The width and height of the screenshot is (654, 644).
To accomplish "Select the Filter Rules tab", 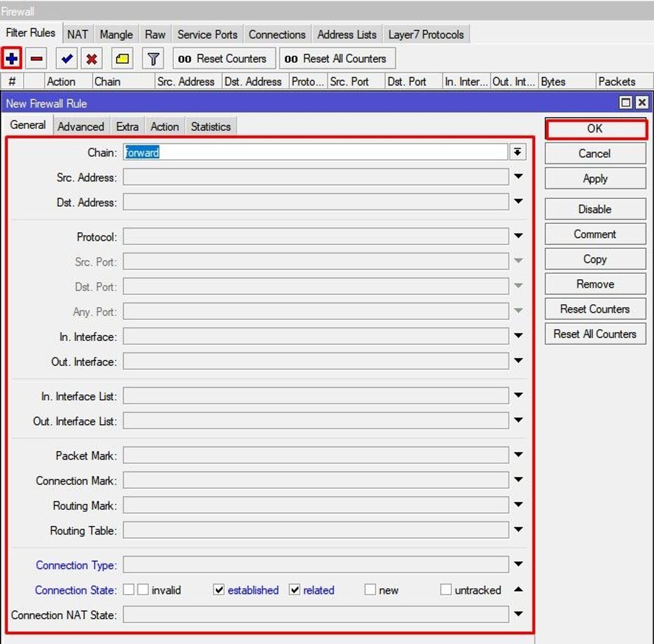I will (x=31, y=33).
